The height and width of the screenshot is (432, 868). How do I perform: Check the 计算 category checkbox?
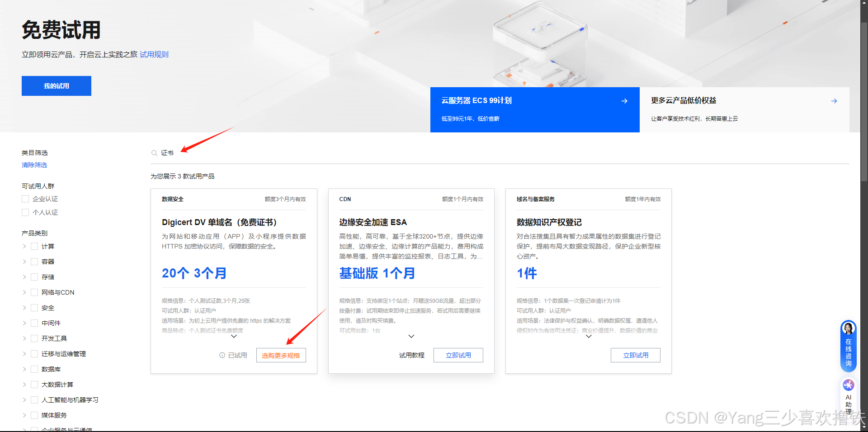point(34,246)
